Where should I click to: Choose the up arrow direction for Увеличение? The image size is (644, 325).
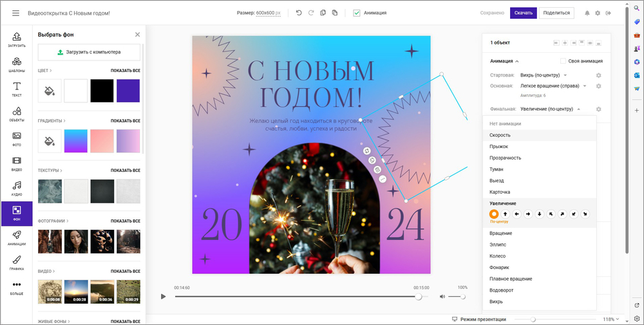click(505, 214)
